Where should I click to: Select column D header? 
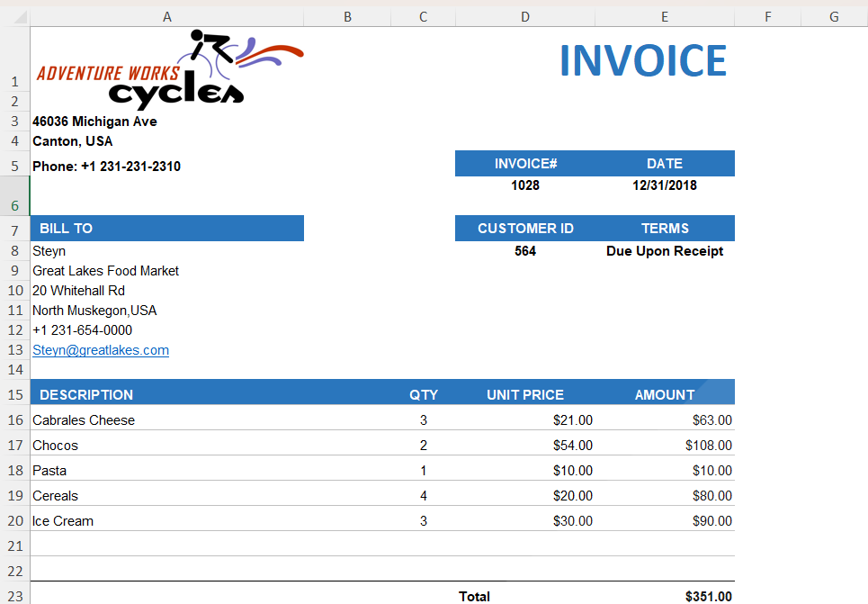525,17
